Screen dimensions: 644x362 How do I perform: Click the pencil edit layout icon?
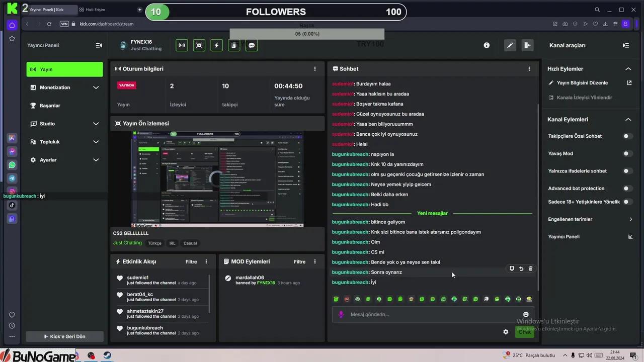coord(510,45)
